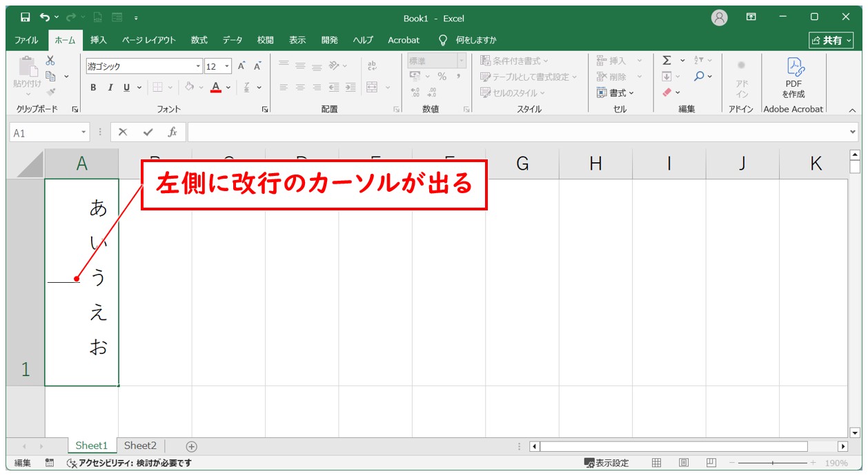Open the font name dropdown showing 游ゴシック

[199, 66]
